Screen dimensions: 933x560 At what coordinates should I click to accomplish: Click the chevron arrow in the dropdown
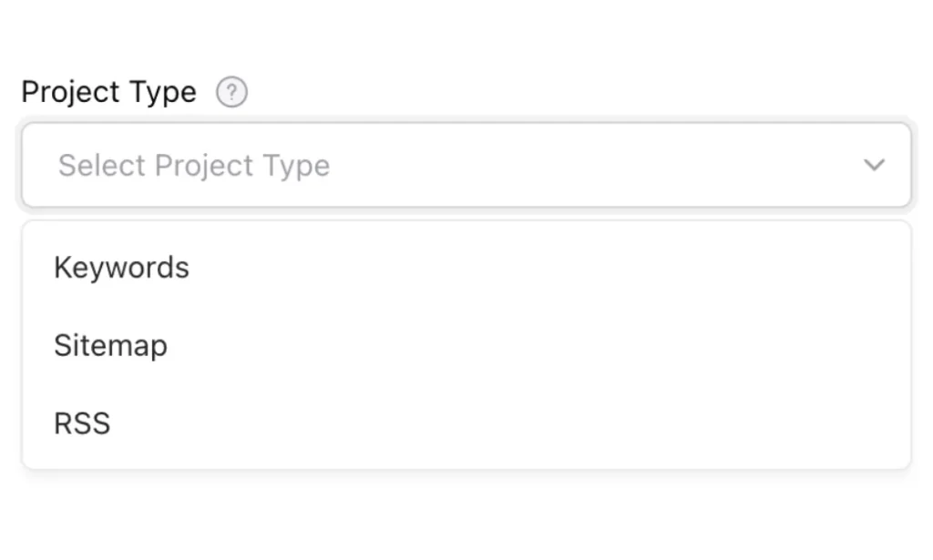pos(874,165)
